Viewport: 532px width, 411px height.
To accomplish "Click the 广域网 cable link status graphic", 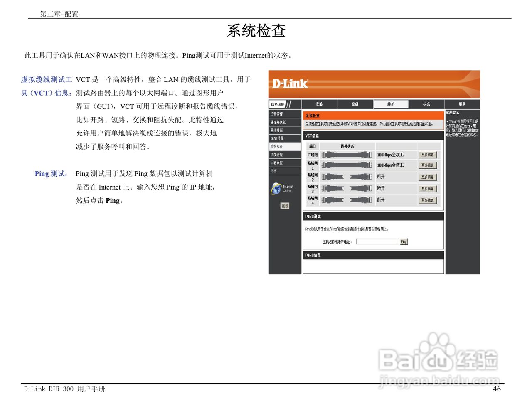I will (x=347, y=155).
